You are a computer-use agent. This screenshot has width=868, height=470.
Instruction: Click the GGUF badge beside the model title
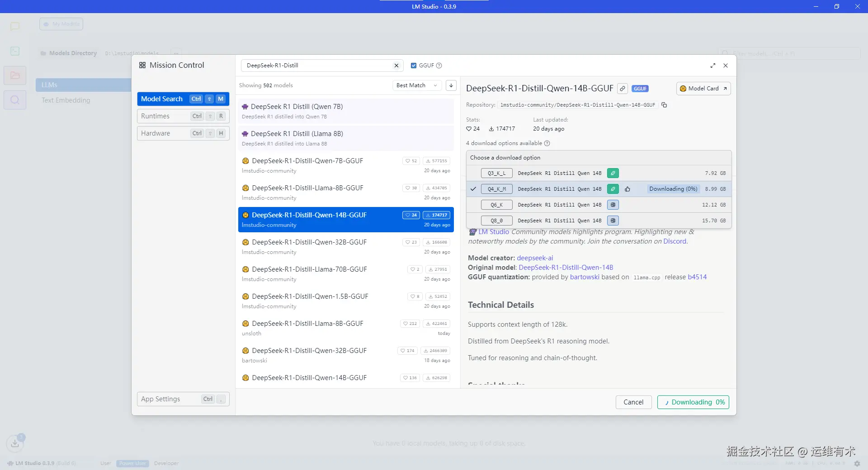pyautogui.click(x=640, y=89)
